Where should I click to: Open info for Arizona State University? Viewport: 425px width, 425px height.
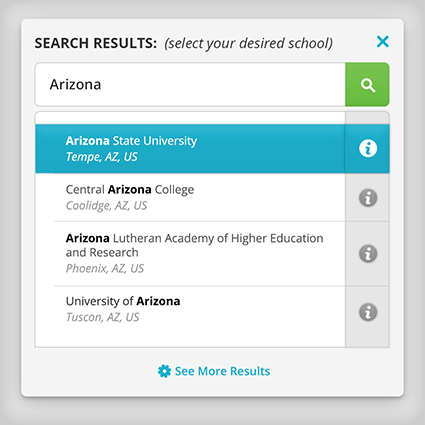point(368,148)
